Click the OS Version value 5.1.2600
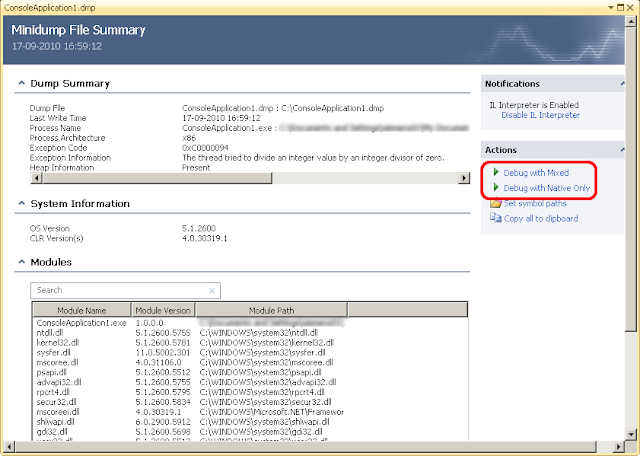This screenshot has height=456, width=640. tap(199, 228)
